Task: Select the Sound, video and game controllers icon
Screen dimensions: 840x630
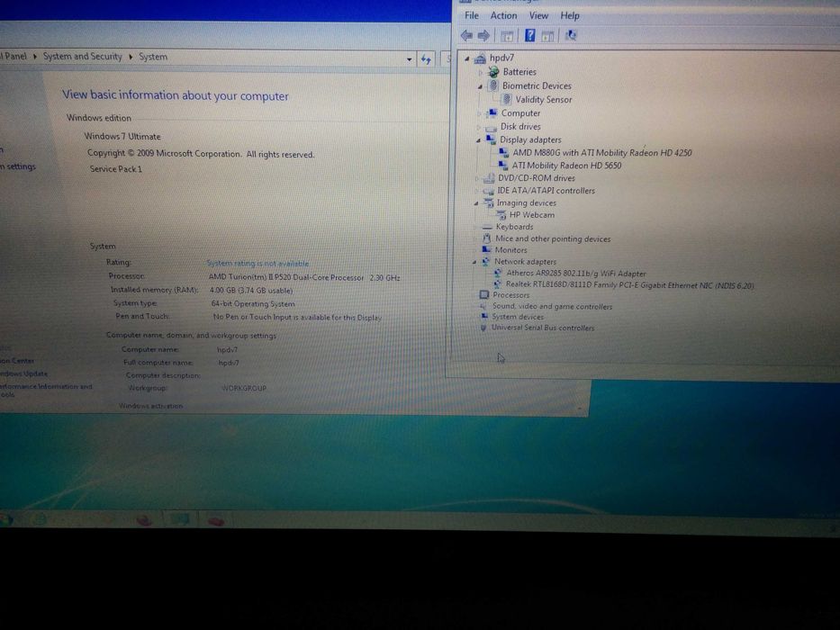Action: pos(483,306)
